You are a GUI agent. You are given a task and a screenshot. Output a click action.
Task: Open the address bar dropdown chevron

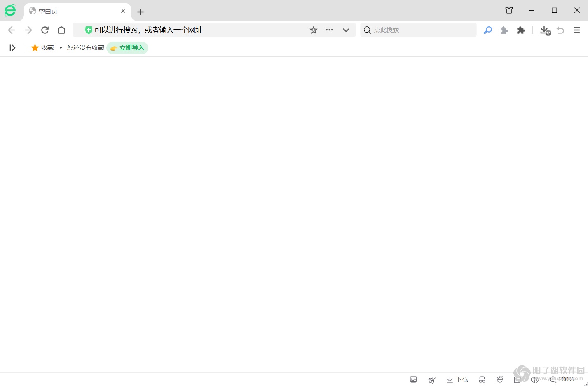click(x=346, y=30)
